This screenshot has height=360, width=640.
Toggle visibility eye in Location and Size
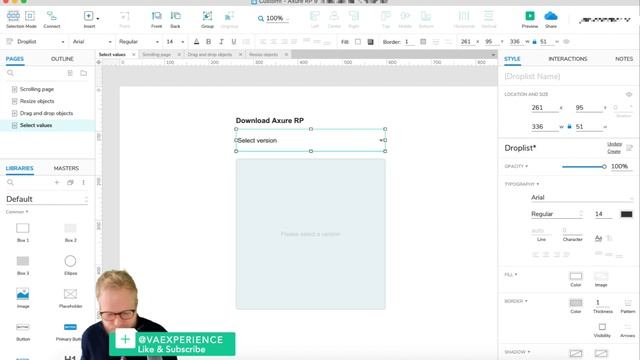pyautogui.click(x=629, y=94)
